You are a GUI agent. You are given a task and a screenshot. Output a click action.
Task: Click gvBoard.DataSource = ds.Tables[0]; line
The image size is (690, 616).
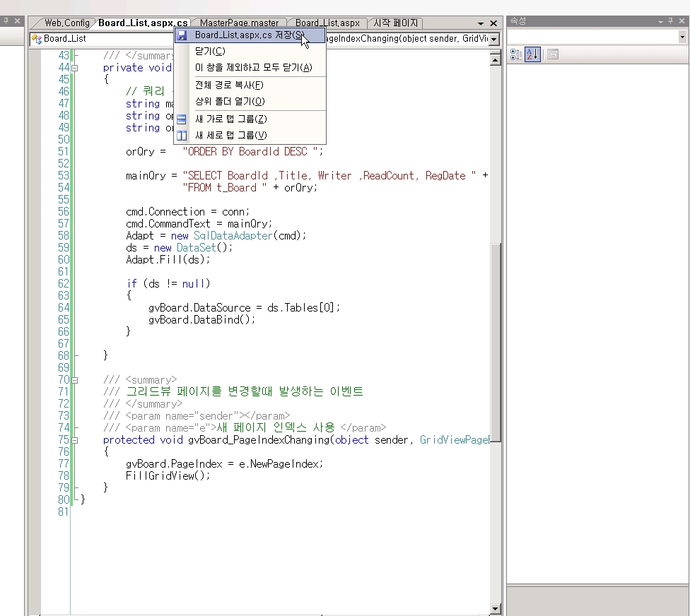[x=244, y=308]
